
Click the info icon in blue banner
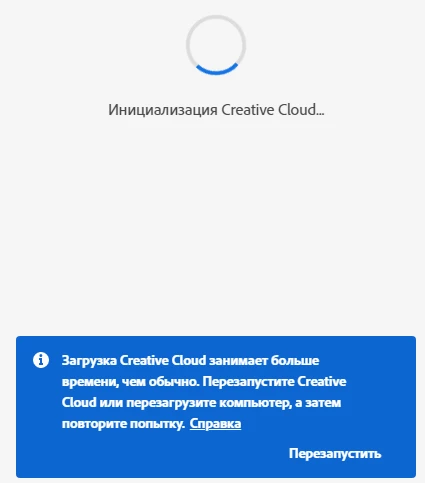(x=41, y=360)
